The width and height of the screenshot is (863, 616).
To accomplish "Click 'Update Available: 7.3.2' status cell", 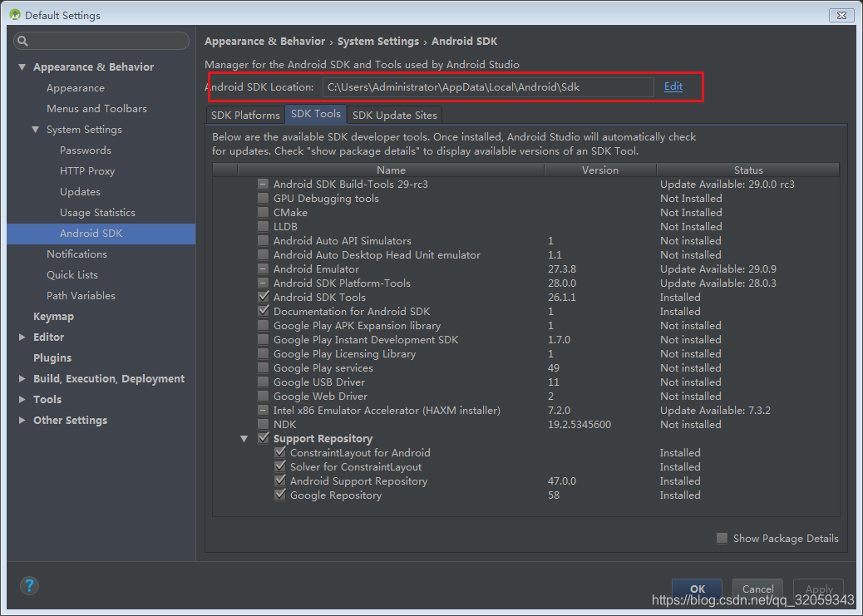I will tap(715, 411).
